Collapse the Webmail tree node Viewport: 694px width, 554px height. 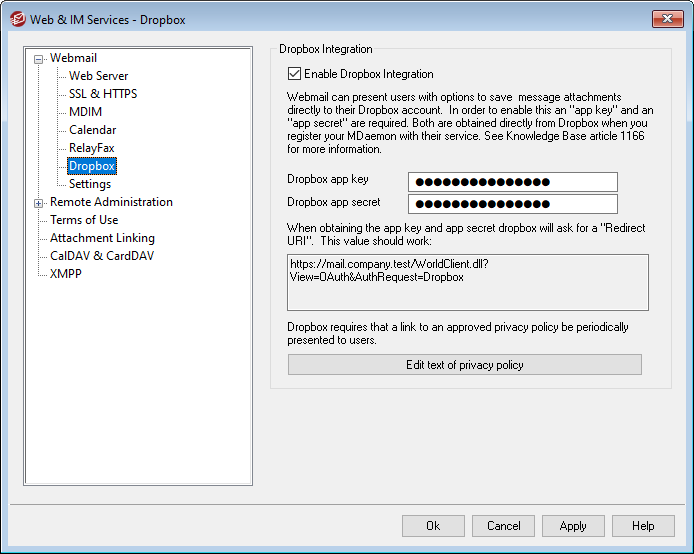(39, 59)
